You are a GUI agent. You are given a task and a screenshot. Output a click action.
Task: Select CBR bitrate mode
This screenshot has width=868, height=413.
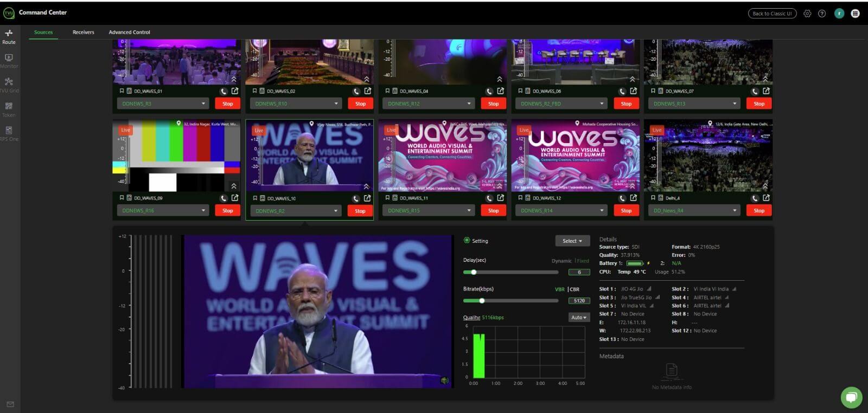[x=575, y=289]
